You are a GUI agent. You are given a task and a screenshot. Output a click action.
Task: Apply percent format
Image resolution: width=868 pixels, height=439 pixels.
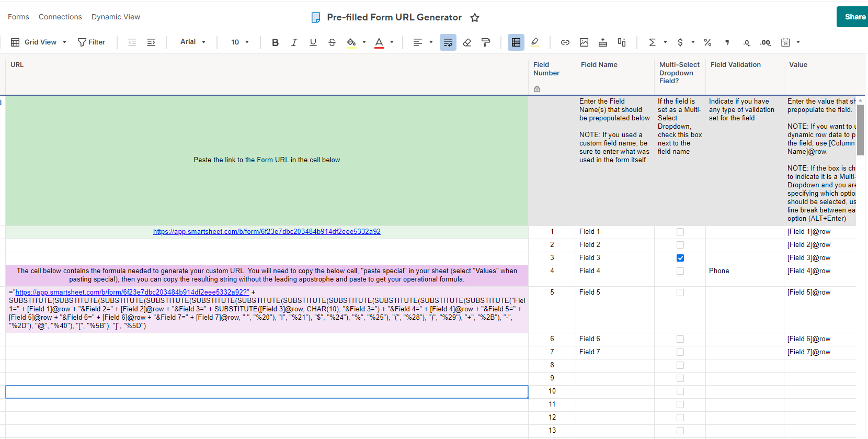click(707, 42)
